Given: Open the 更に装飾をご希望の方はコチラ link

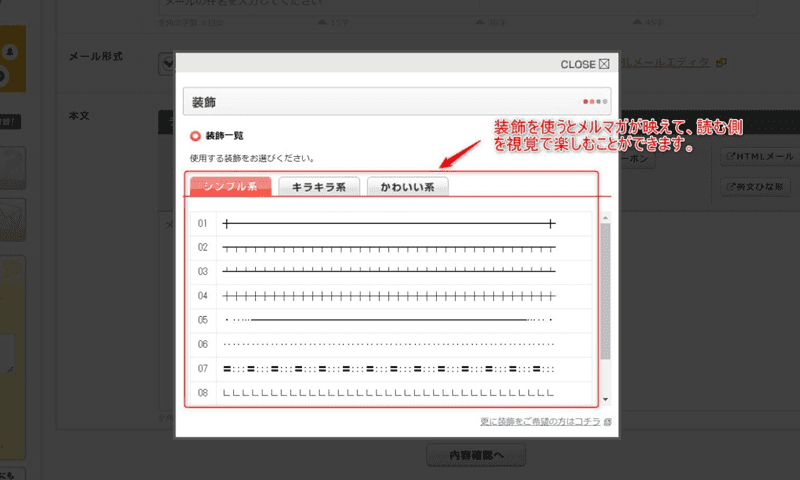Looking at the screenshot, I should [540, 421].
